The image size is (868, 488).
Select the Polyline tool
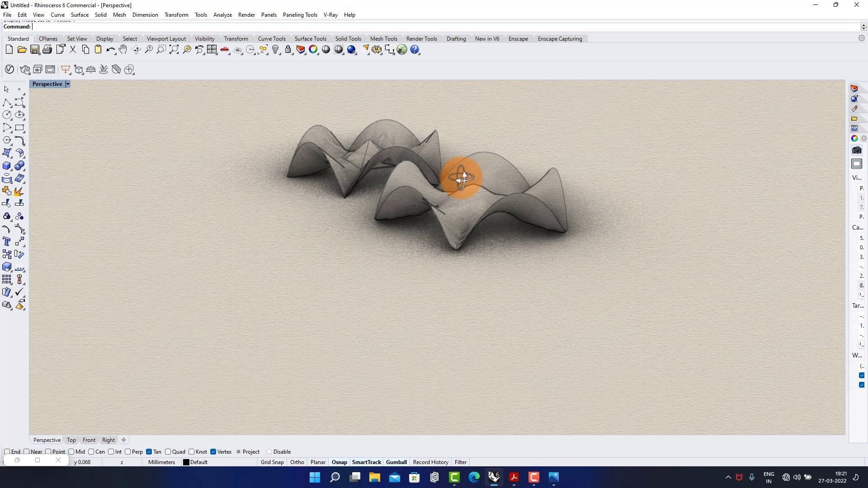pyautogui.click(x=7, y=103)
